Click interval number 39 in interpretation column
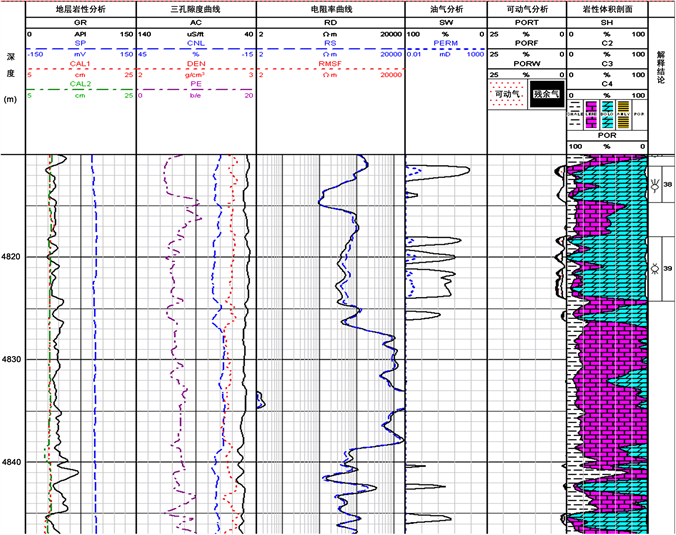The height and width of the screenshot is (535, 676). [667, 268]
